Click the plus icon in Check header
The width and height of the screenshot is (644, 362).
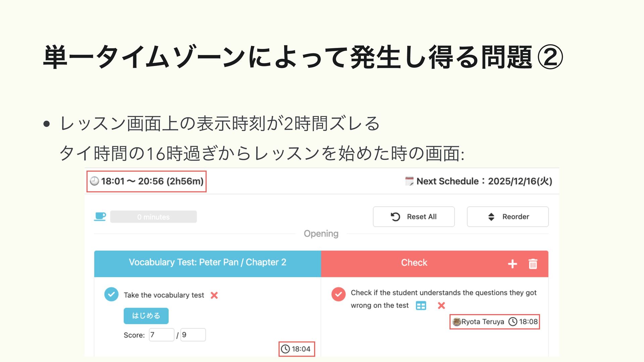512,264
